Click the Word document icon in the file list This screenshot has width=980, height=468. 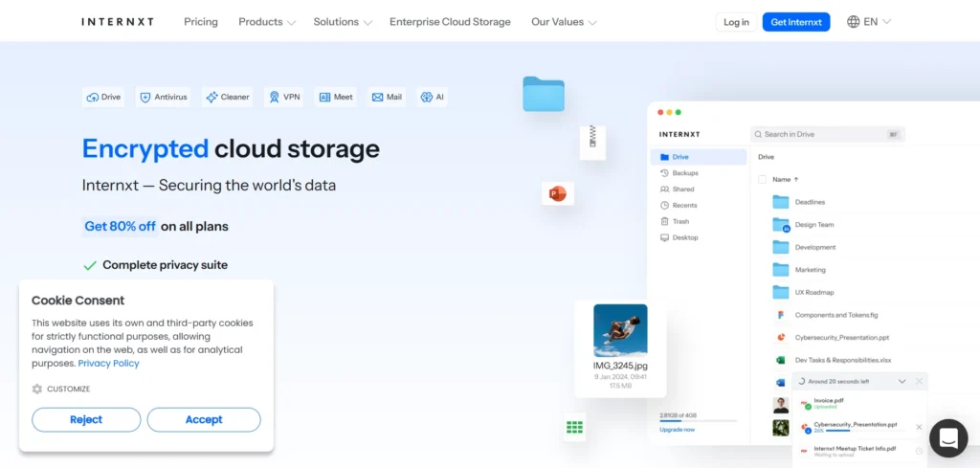[x=781, y=383]
